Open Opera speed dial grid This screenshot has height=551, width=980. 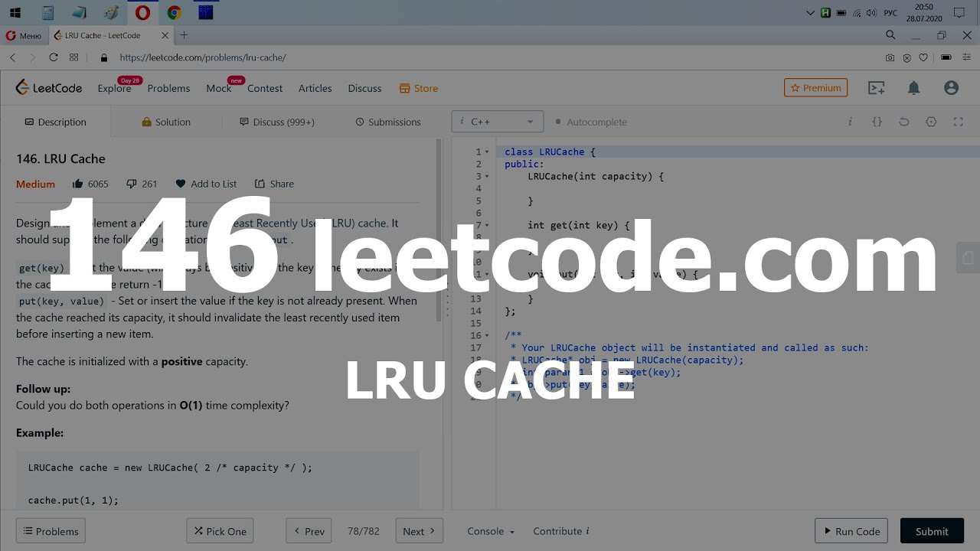[74, 57]
